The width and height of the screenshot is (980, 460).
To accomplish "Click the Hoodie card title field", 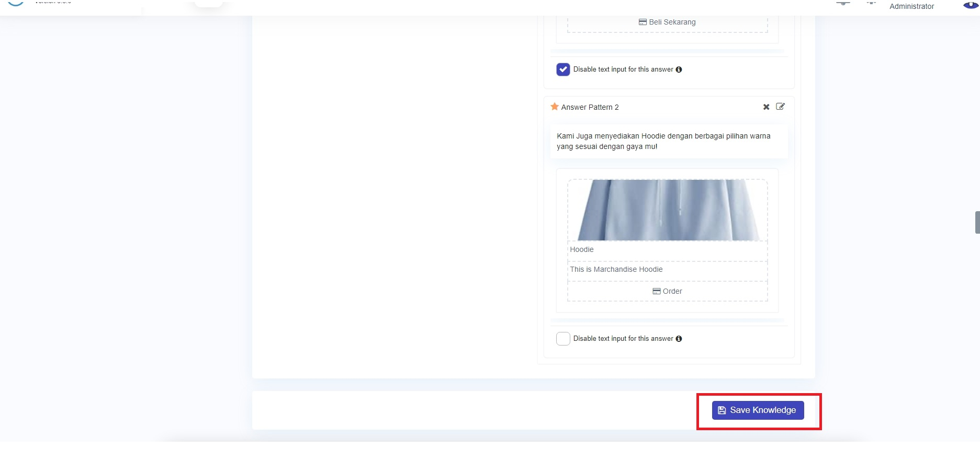I will tap(667, 250).
